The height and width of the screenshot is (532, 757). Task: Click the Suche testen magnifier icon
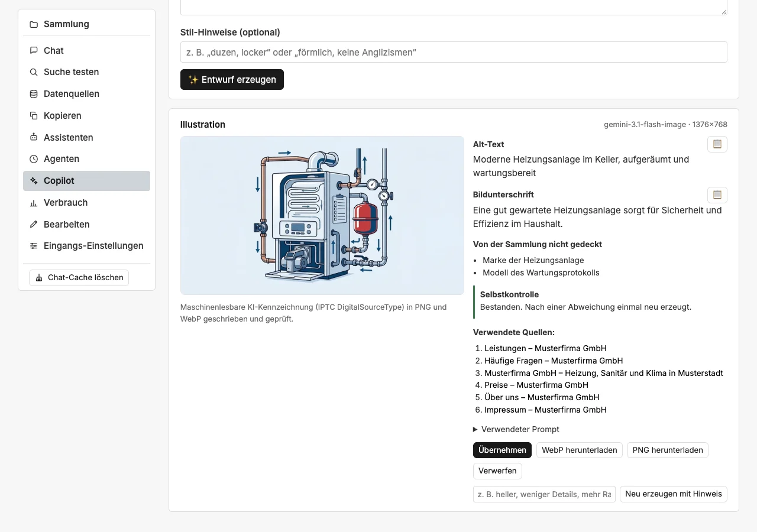34,72
